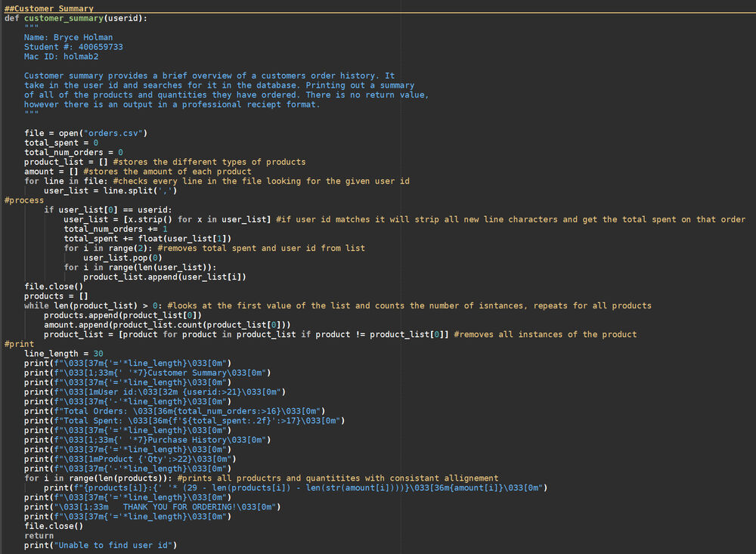Click the print line with 'Total Spent:'
756x554 pixels.
point(184,421)
